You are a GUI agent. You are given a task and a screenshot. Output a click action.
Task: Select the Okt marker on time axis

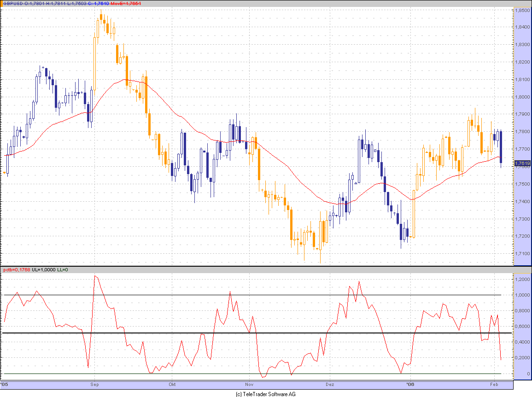pos(172,384)
